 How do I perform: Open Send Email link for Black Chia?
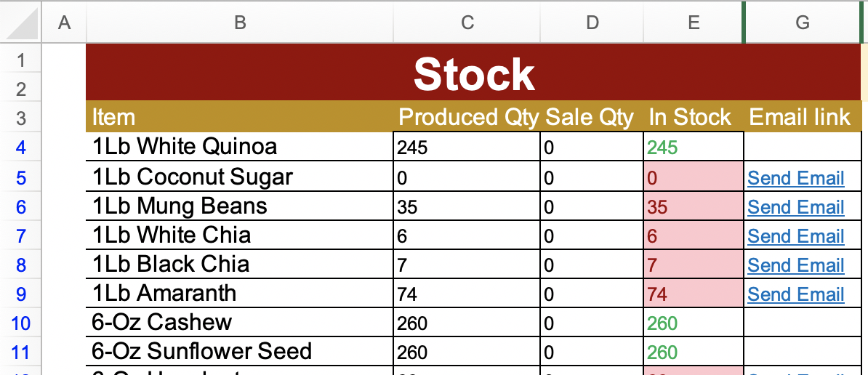tap(795, 265)
